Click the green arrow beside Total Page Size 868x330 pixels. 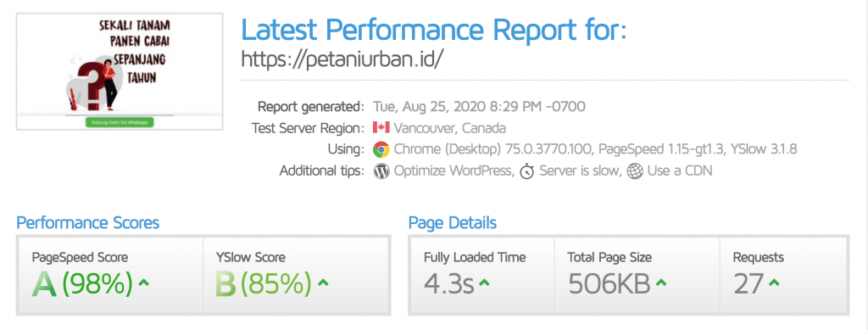point(660,283)
